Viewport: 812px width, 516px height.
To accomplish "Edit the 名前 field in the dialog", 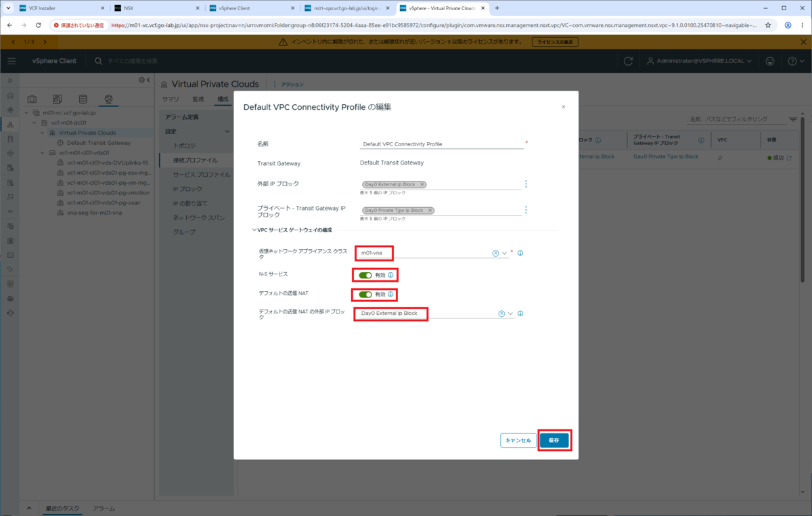I will pos(442,144).
